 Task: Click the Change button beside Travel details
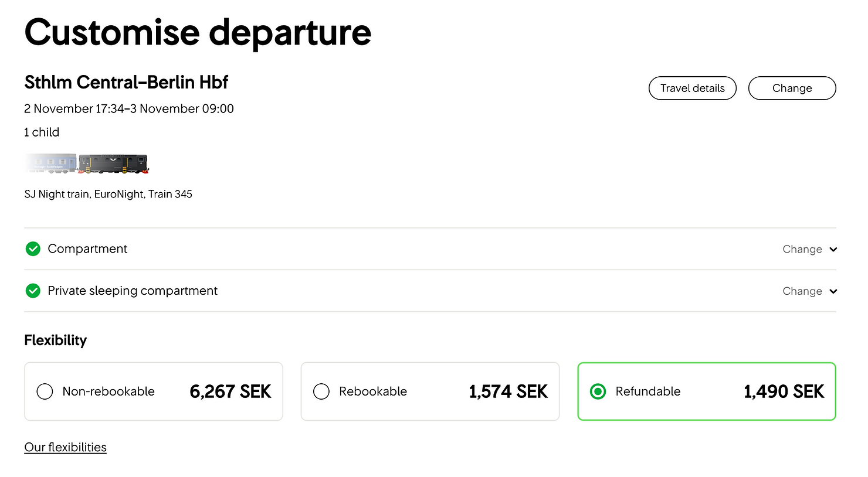point(792,88)
